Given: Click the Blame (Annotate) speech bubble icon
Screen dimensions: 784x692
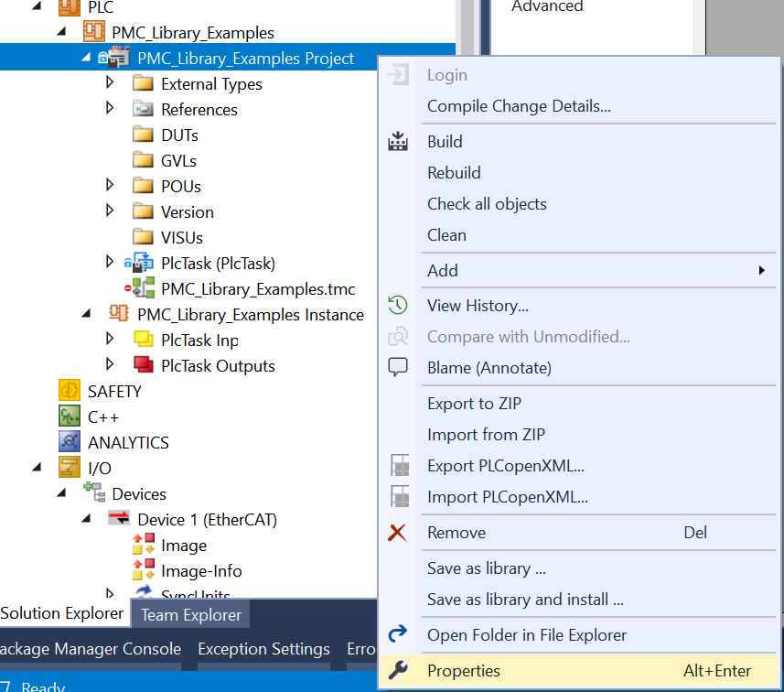Looking at the screenshot, I should (398, 368).
